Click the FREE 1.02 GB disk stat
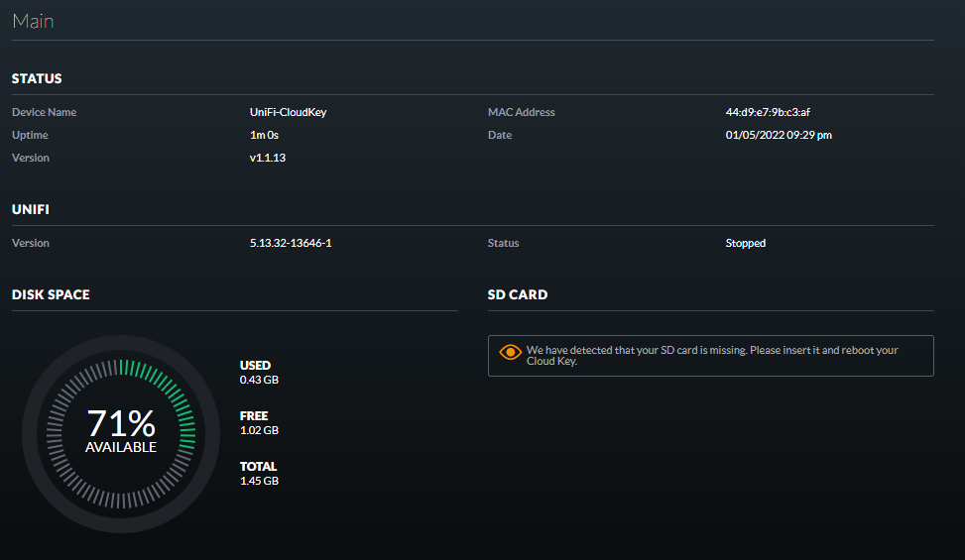 point(259,422)
